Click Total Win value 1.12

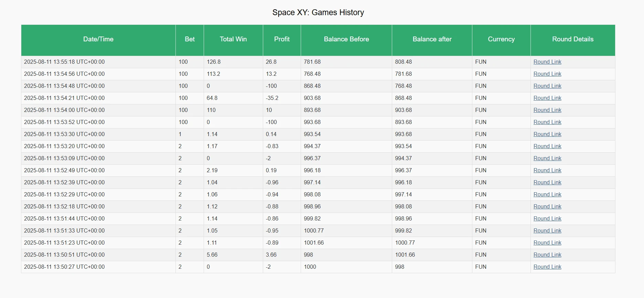pos(212,207)
